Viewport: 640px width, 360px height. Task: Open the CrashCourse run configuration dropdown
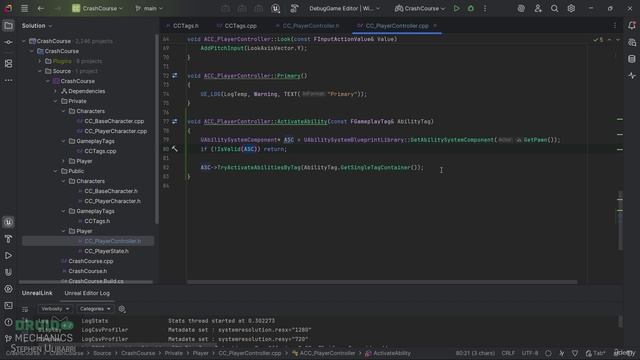pos(420,8)
